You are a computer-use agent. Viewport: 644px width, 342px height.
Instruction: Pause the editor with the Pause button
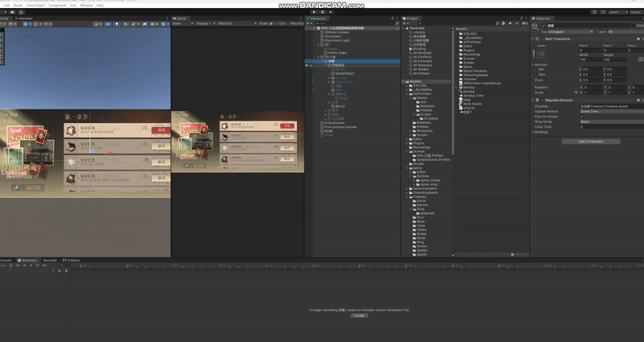tap(323, 12)
